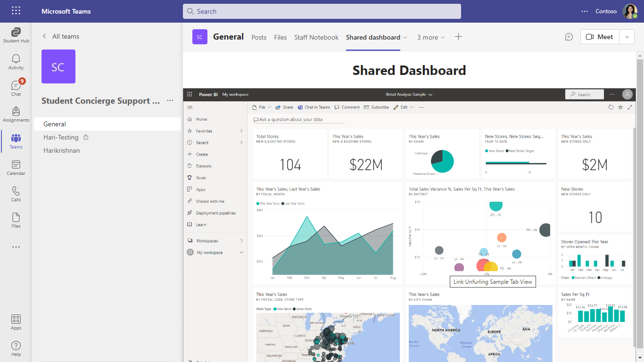The image size is (644, 362).
Task: Click the Student Concierge Support team avatar
Action: 58,66
